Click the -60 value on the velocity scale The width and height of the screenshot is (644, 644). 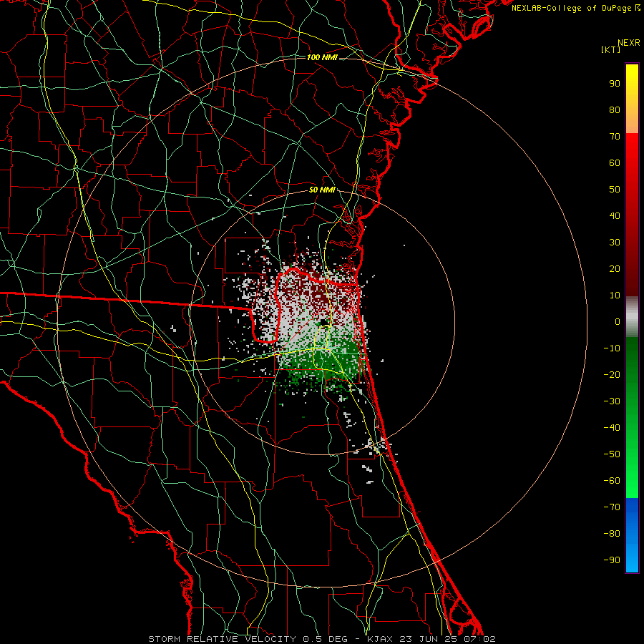(x=612, y=481)
